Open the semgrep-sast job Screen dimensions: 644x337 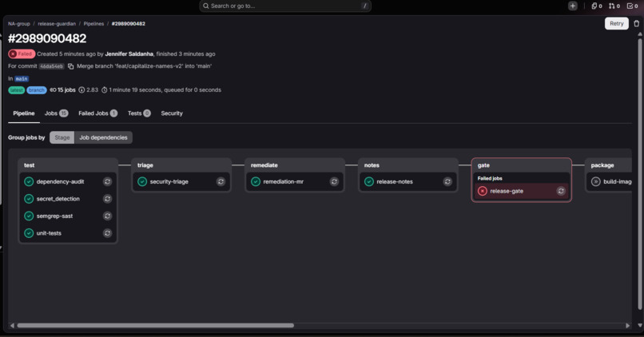coord(54,216)
